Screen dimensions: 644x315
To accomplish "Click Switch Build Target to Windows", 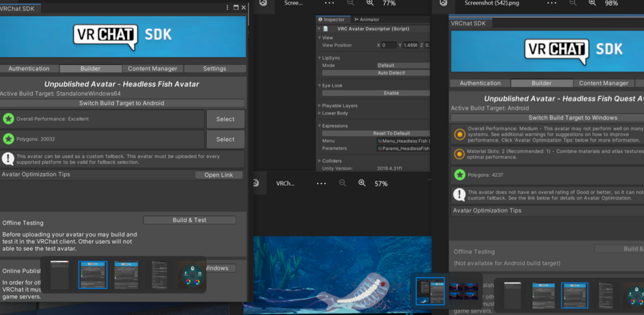I will (547, 117).
